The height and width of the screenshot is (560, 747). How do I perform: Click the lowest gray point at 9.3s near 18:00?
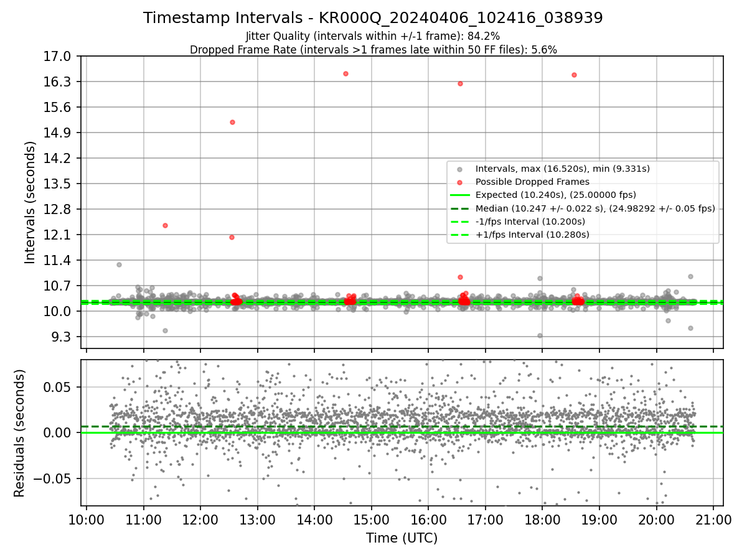pos(540,335)
